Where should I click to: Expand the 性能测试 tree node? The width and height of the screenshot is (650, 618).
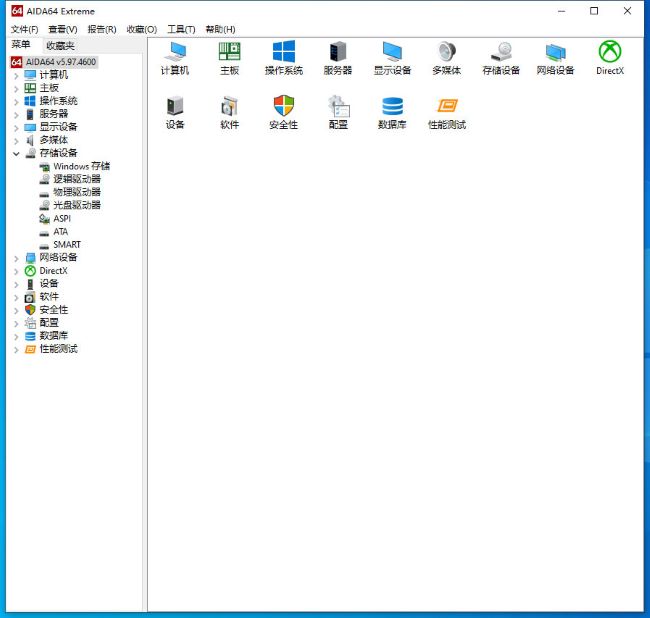[16, 349]
